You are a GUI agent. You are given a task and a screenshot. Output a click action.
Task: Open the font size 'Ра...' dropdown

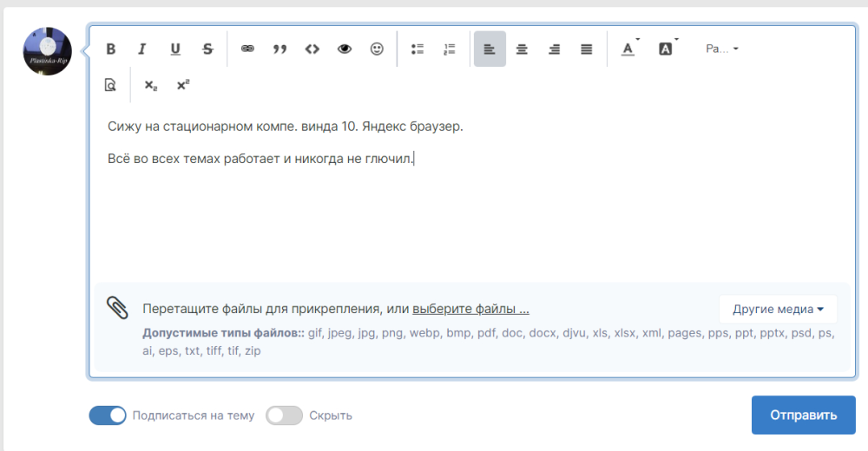tap(722, 49)
